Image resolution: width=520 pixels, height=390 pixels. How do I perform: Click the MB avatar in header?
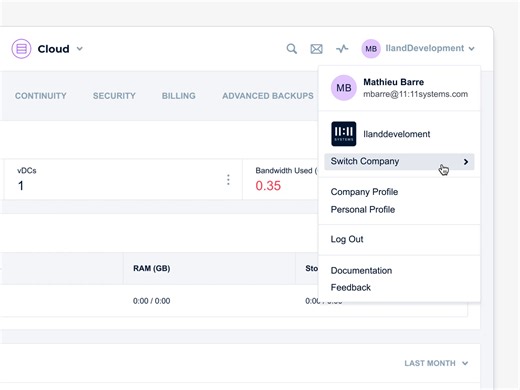371,49
